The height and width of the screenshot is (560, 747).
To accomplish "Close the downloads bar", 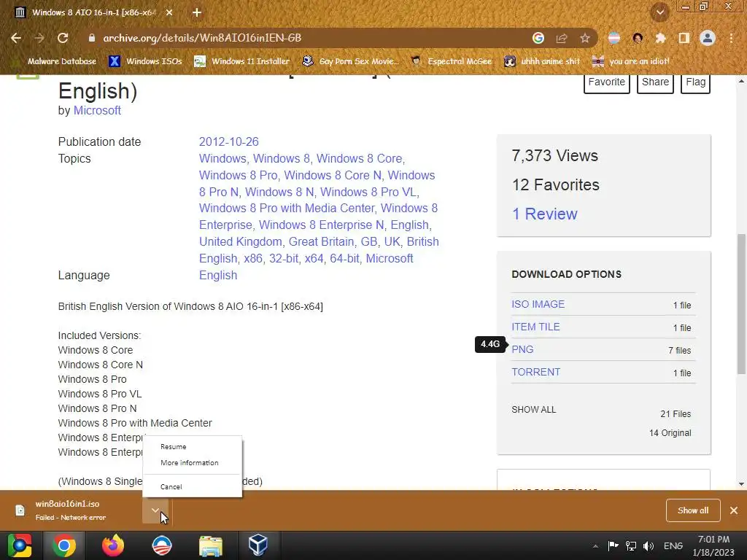I will tap(734, 510).
